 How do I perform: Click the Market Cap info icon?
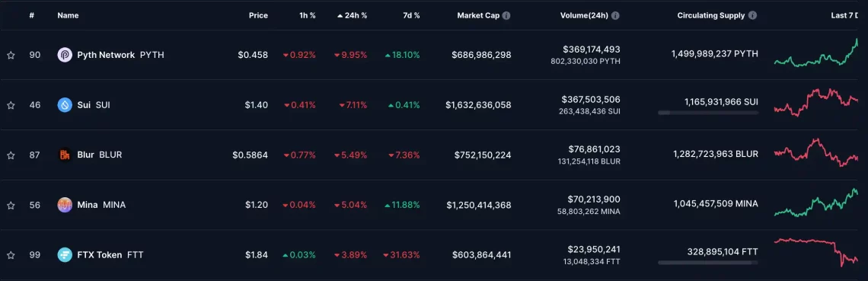pyautogui.click(x=506, y=15)
